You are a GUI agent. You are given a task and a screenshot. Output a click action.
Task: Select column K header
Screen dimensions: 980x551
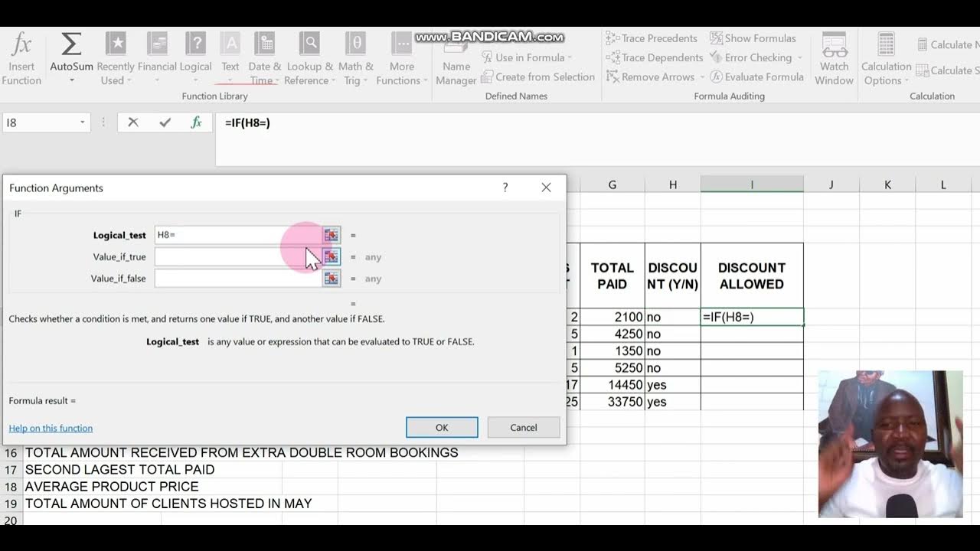pyautogui.click(x=887, y=184)
